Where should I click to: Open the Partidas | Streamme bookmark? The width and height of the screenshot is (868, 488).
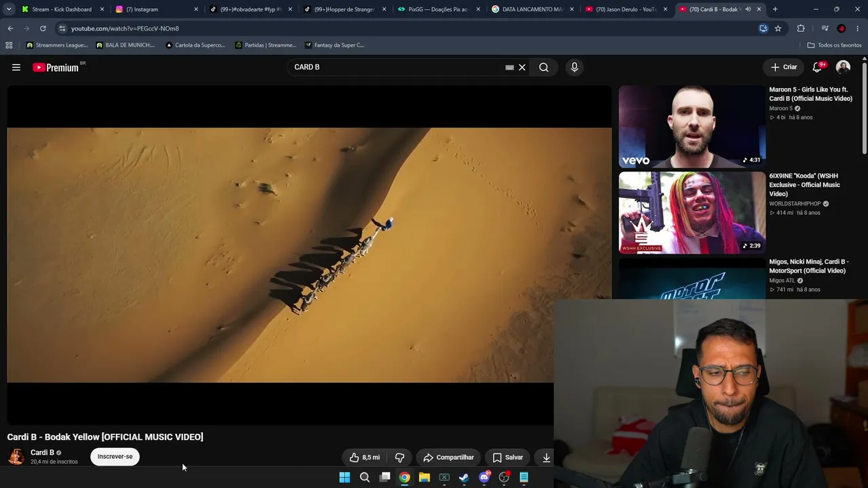click(x=266, y=45)
